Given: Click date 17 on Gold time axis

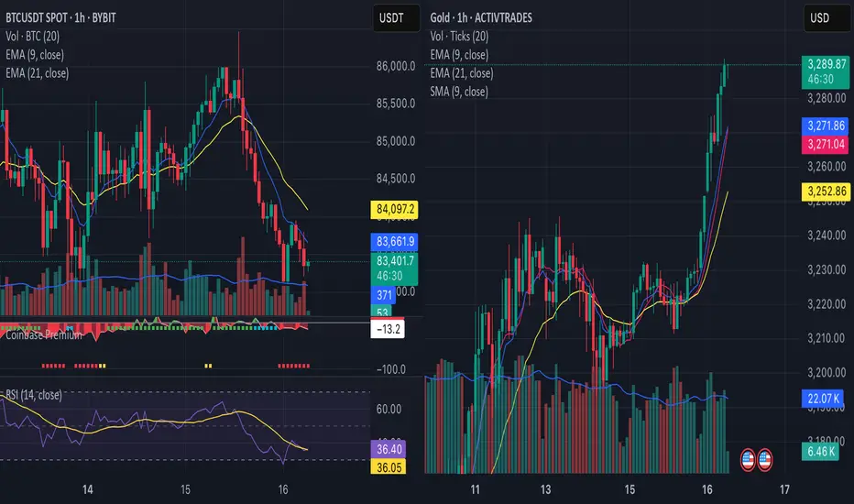Looking at the screenshot, I should (784, 489).
